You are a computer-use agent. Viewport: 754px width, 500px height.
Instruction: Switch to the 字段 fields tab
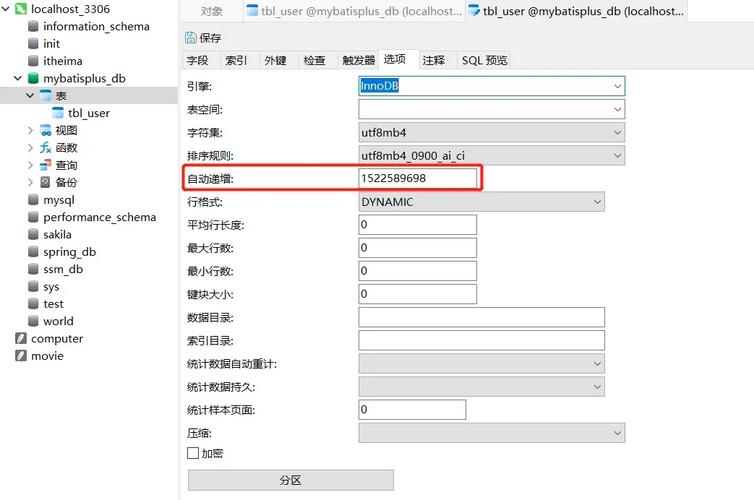pyautogui.click(x=198, y=60)
